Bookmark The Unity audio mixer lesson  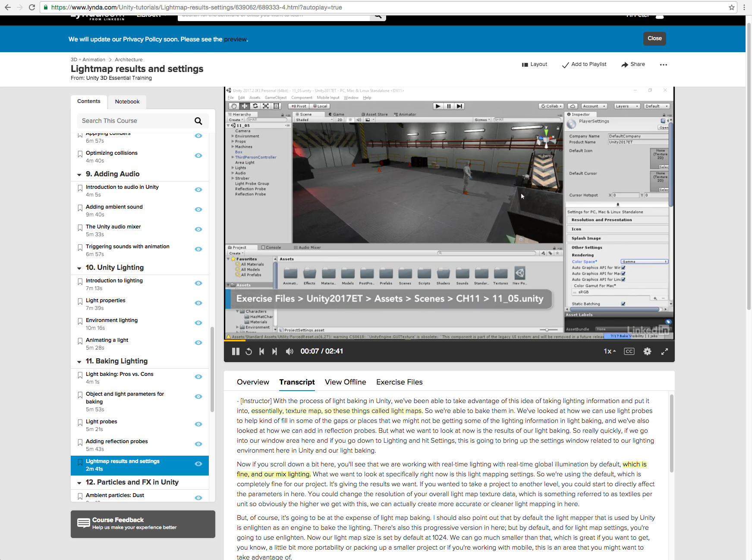point(80,228)
